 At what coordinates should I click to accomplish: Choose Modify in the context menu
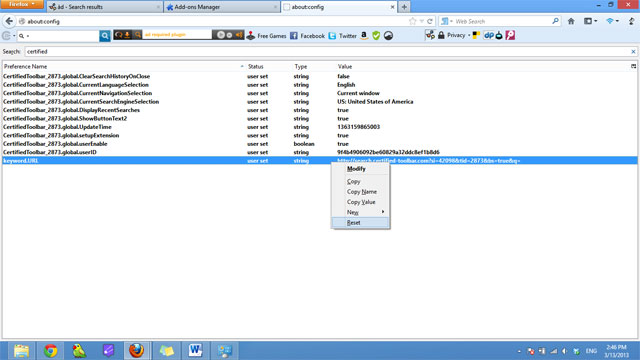tap(360, 169)
